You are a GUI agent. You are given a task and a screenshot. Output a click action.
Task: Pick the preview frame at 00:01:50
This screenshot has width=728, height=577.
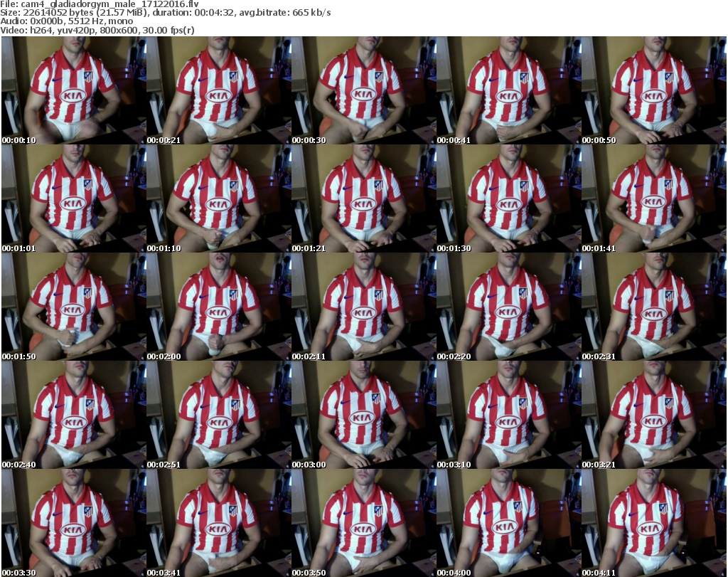click(73, 307)
